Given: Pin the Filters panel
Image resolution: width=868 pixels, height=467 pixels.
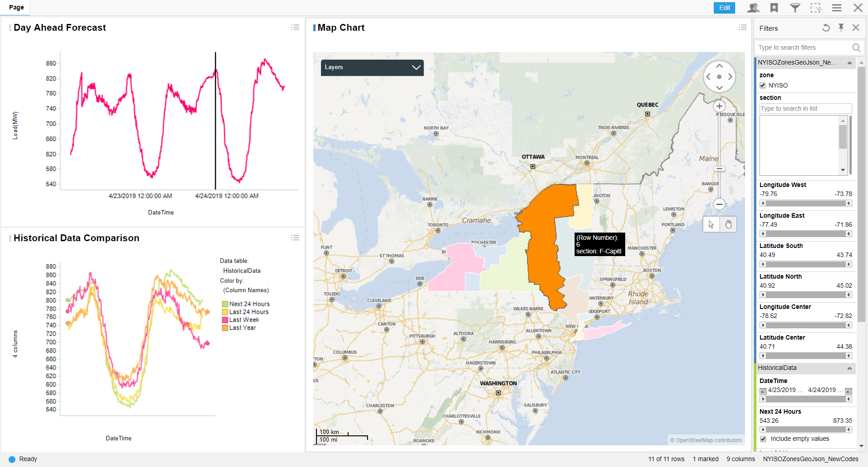Looking at the screenshot, I should [x=841, y=28].
